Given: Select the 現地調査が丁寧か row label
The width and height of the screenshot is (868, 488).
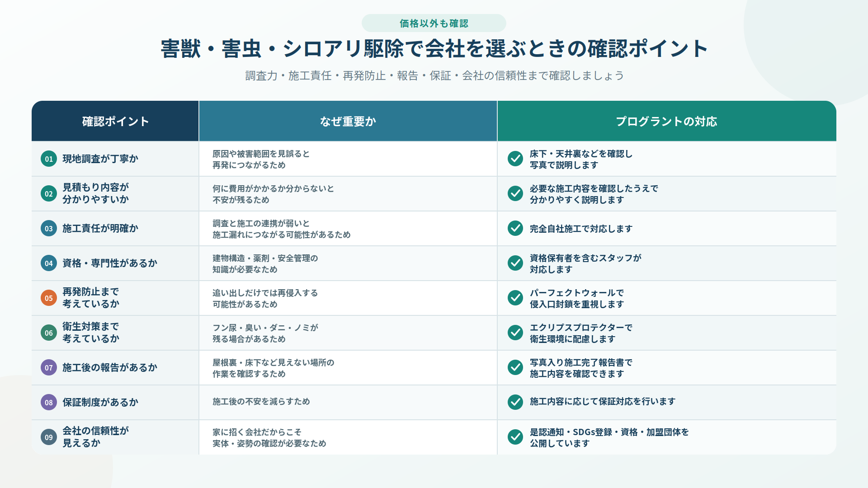Looking at the screenshot, I should (x=100, y=159).
